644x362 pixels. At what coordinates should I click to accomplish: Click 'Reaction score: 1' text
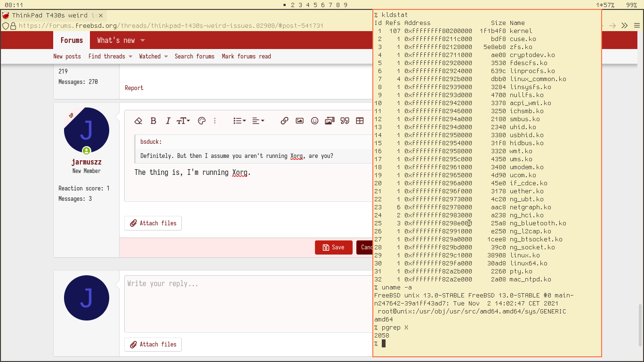pyautogui.click(x=84, y=189)
